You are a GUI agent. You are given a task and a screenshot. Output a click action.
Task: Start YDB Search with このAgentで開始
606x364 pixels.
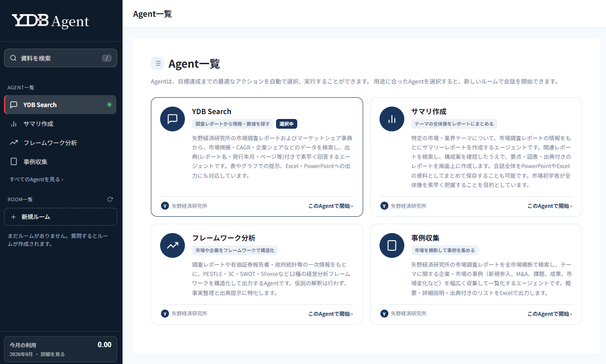330,206
